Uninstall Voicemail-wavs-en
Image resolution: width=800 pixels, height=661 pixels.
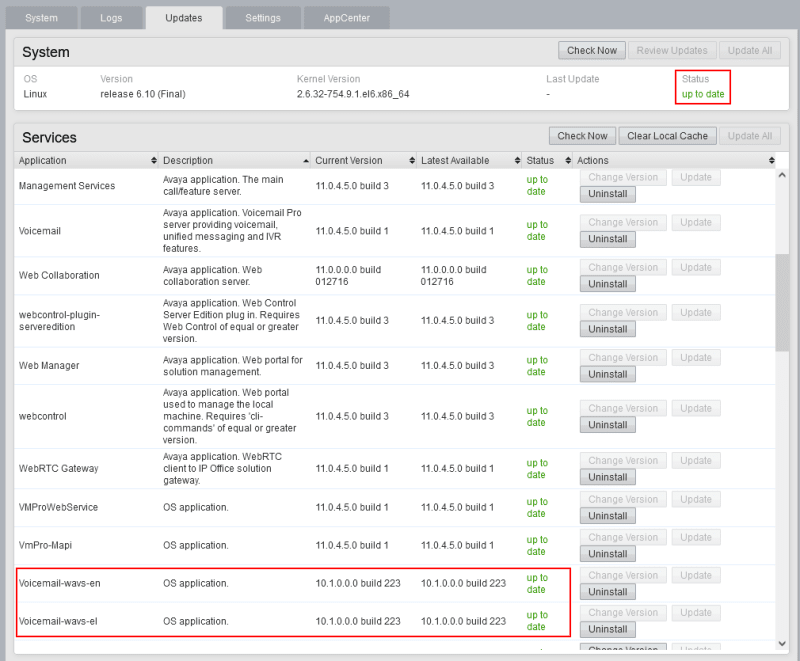pos(608,592)
